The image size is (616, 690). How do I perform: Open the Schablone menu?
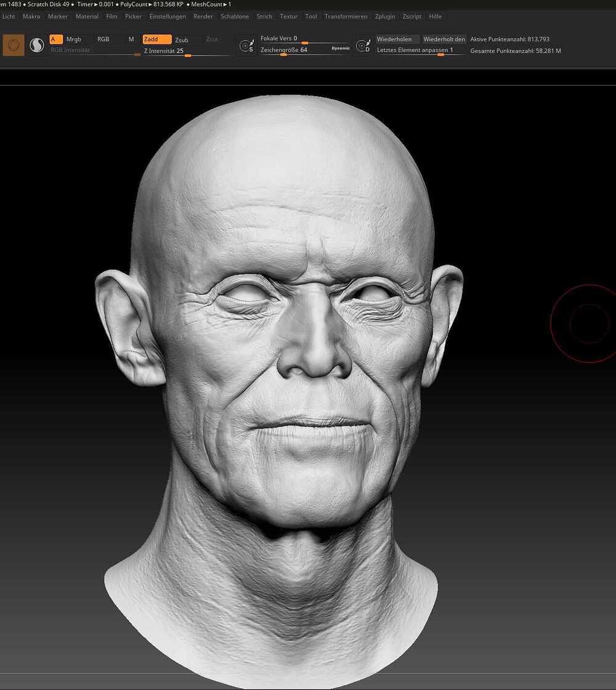235,16
